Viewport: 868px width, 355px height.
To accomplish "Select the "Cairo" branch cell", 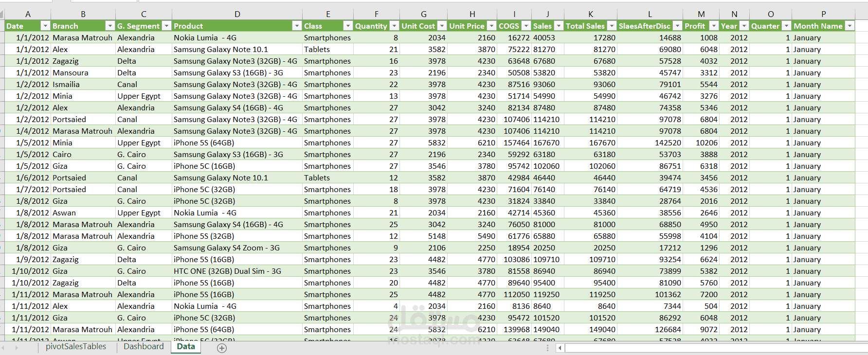I will (x=83, y=154).
